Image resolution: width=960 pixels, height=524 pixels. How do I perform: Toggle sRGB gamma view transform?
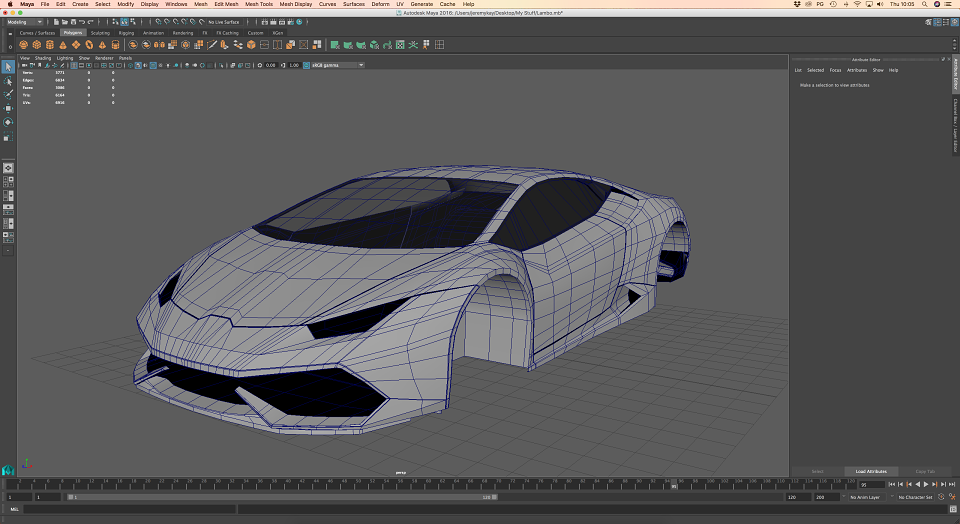pyautogui.click(x=307, y=65)
